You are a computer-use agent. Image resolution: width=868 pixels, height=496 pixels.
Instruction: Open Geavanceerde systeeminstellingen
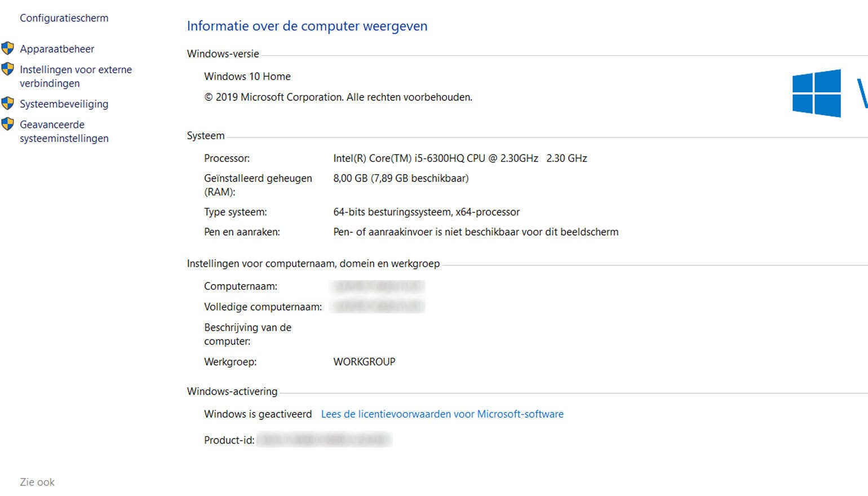click(64, 131)
